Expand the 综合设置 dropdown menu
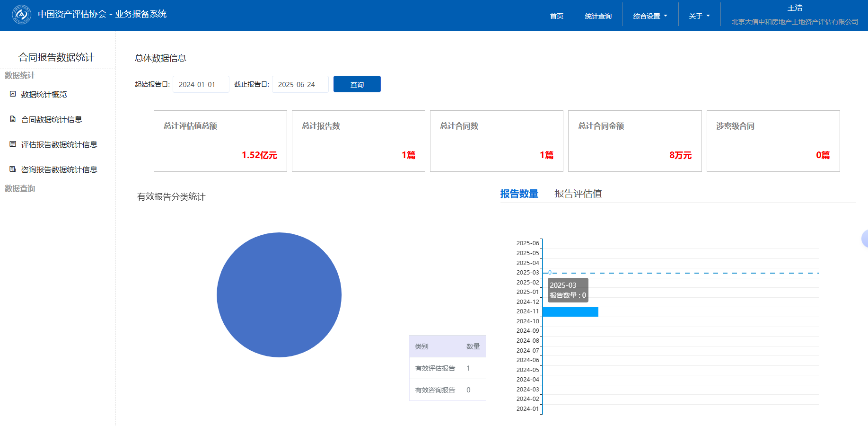This screenshot has height=426, width=868. (x=650, y=16)
